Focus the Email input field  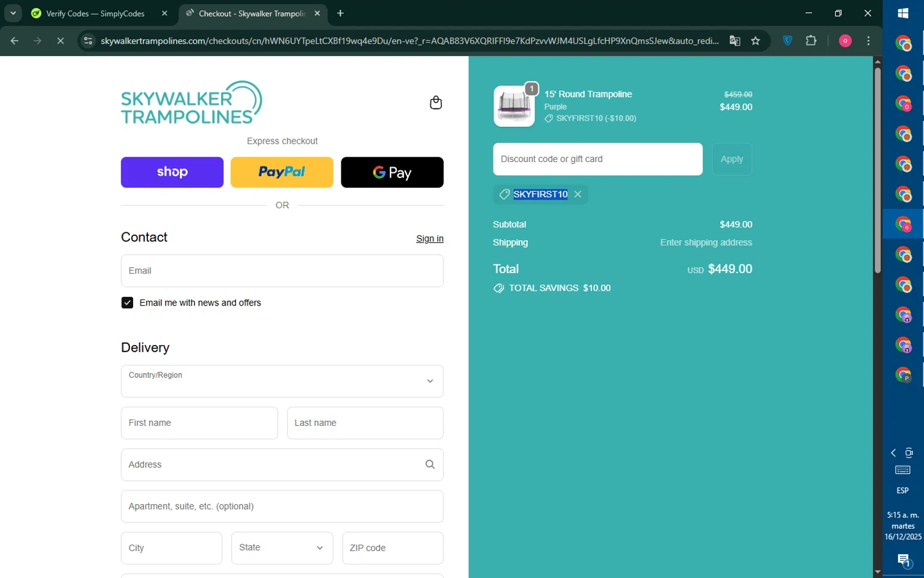tap(282, 271)
